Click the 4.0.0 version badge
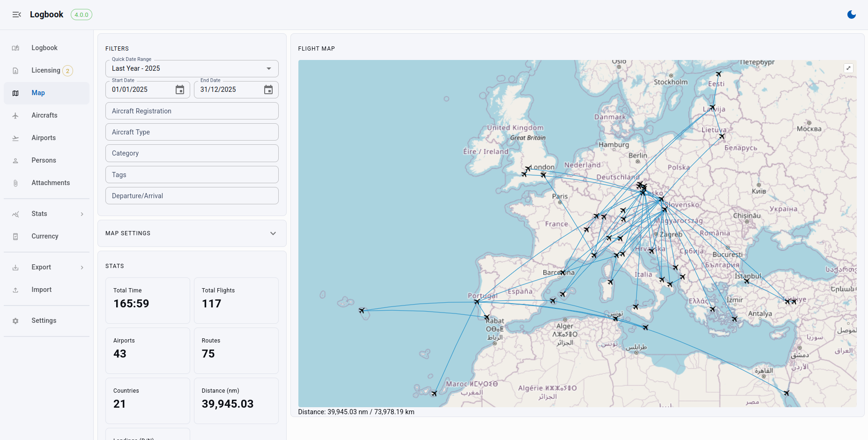This screenshot has height=440, width=868. pos(82,15)
